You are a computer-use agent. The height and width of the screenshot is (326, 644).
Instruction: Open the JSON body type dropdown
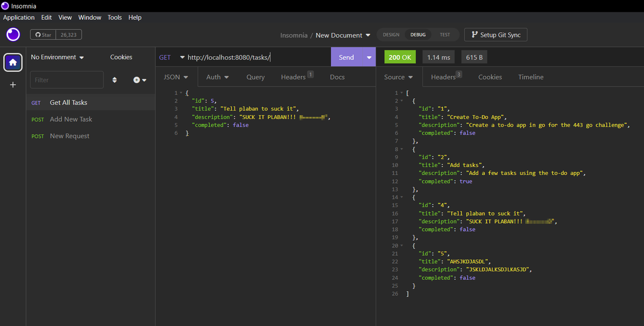(x=176, y=77)
